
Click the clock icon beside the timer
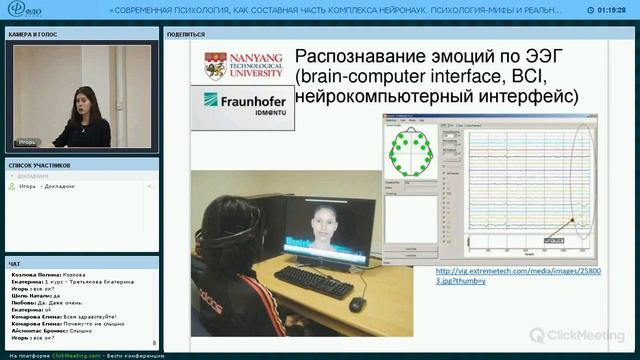(x=590, y=10)
